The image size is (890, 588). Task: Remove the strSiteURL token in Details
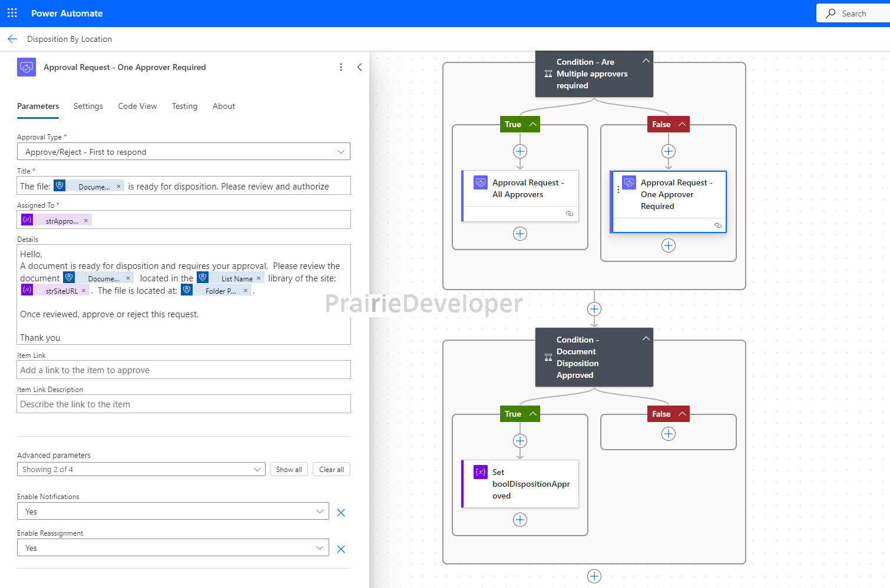[x=84, y=291]
